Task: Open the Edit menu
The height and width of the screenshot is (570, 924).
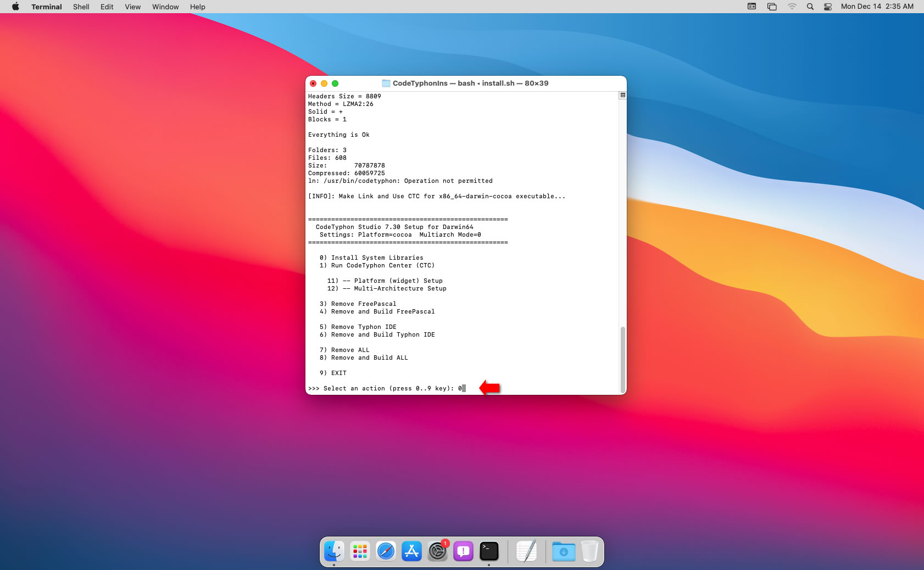Action: pyautogui.click(x=107, y=7)
